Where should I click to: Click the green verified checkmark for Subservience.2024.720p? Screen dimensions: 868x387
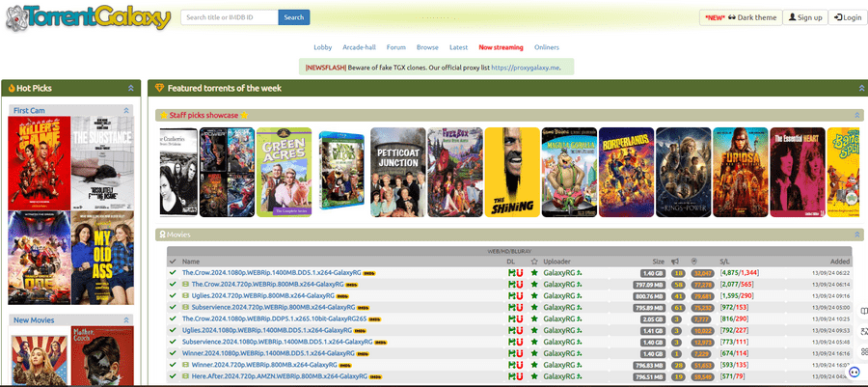pos(173,308)
